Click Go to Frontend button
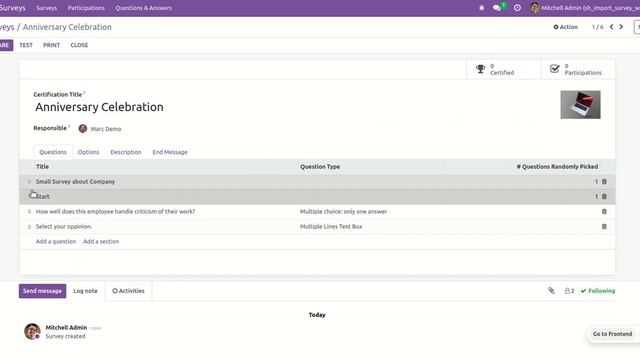Screen dimensions: 640x360 point(612,334)
